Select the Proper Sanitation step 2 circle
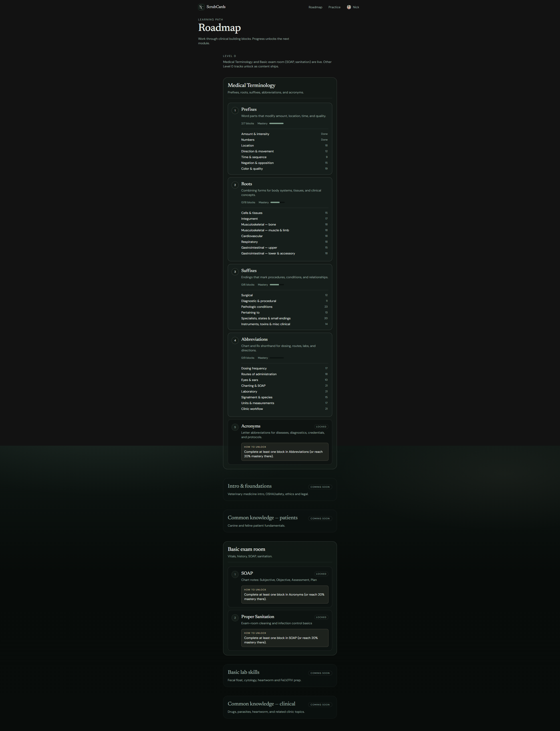Viewport: 560px width, 731px height. point(235,618)
